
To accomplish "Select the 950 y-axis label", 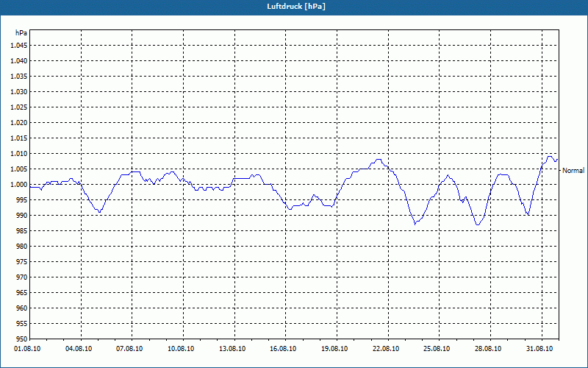I will (22, 339).
